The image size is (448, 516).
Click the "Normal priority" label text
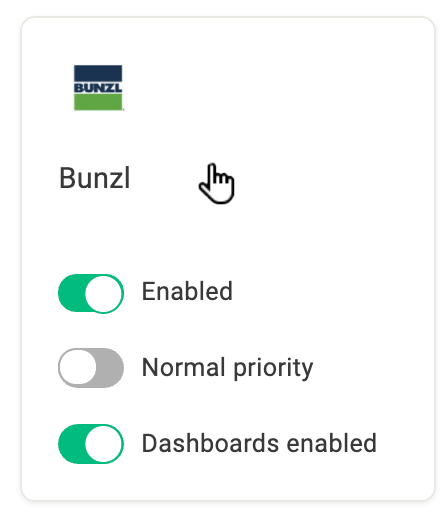(x=227, y=368)
